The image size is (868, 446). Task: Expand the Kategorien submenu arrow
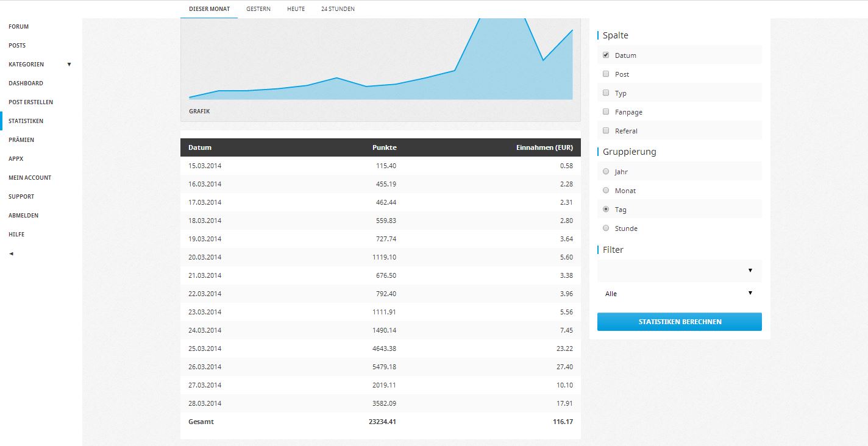click(69, 64)
